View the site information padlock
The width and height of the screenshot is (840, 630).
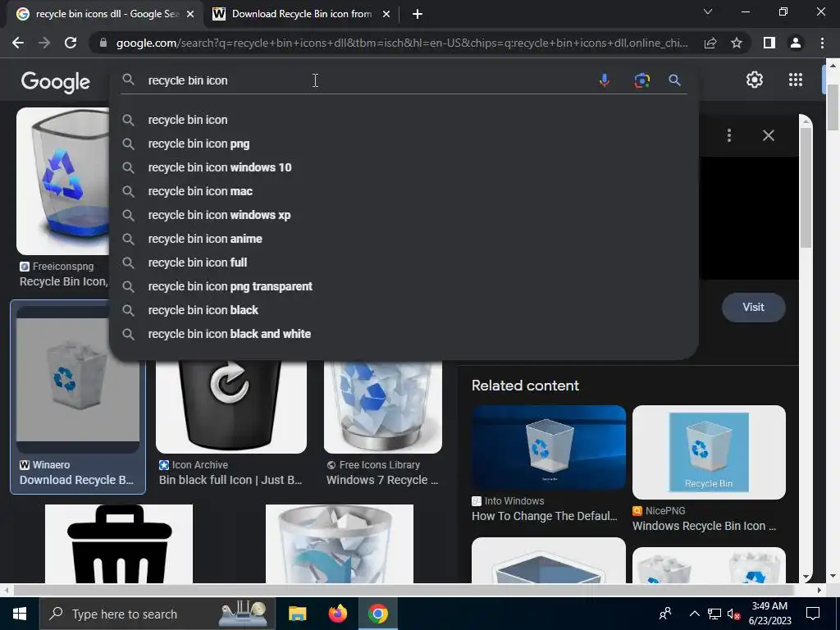[x=103, y=43]
